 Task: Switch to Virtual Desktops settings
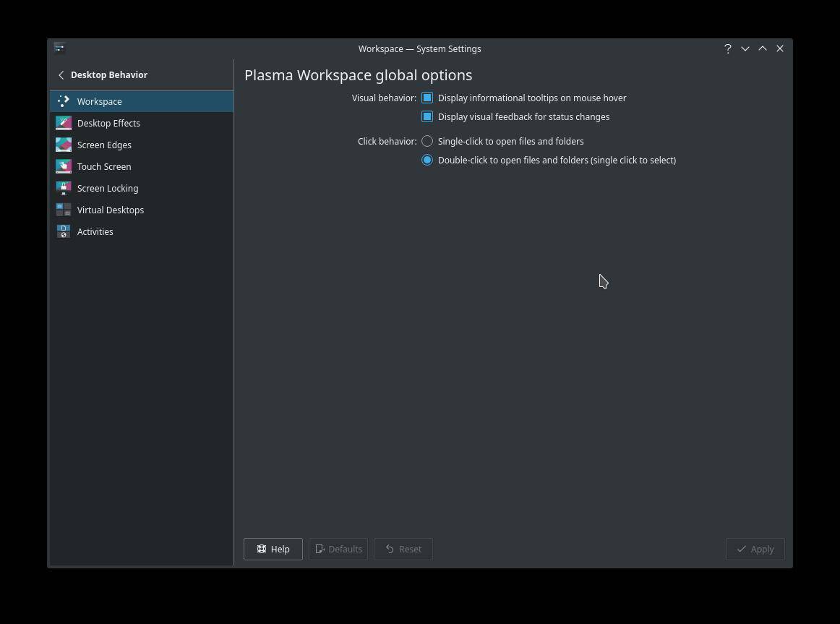(x=111, y=210)
